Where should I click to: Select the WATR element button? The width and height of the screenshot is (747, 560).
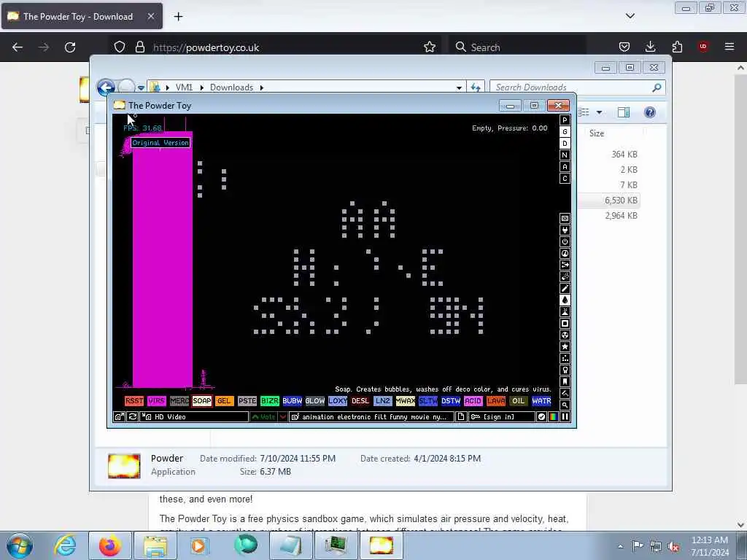tap(542, 401)
